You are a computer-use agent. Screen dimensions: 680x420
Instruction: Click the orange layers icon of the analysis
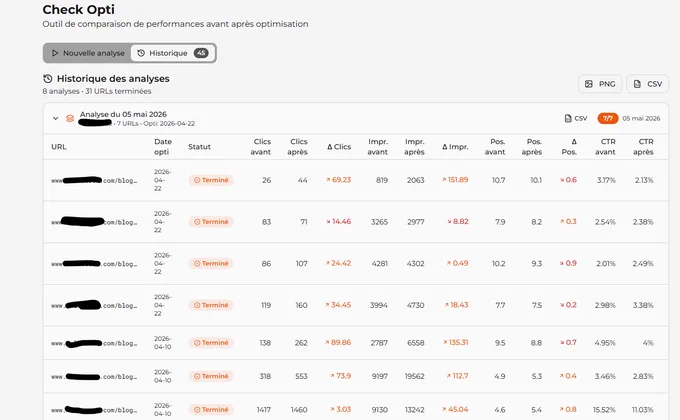pyautogui.click(x=70, y=118)
